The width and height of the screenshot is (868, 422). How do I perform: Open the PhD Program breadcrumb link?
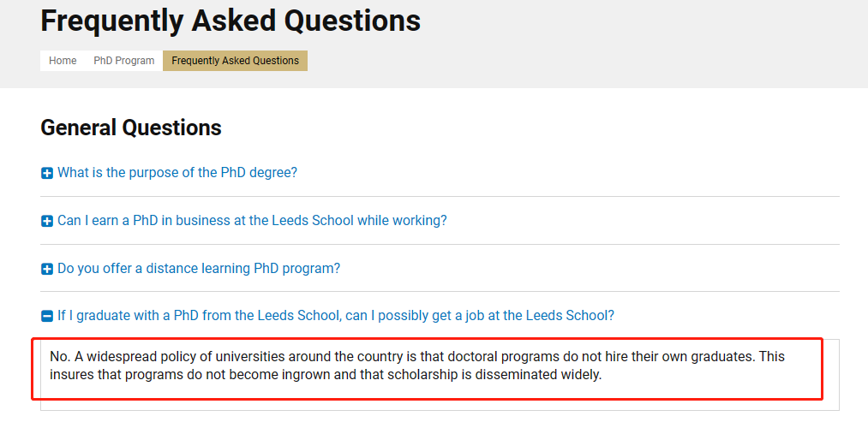[x=124, y=61]
